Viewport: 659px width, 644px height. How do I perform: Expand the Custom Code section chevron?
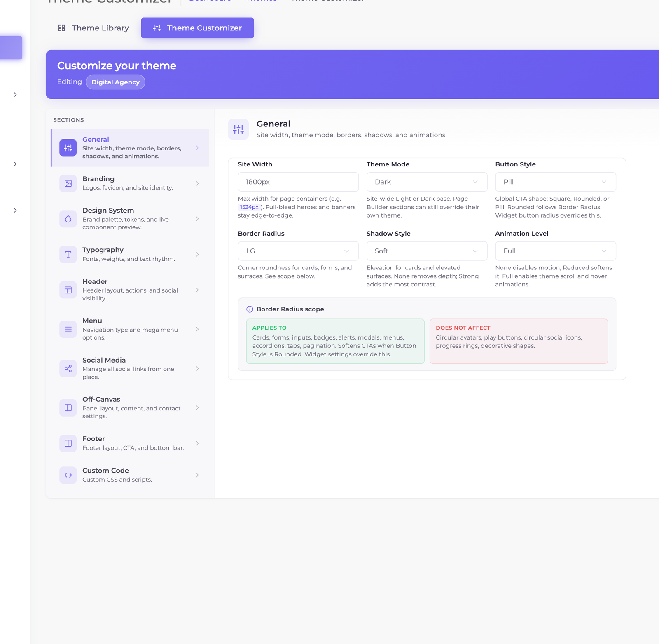(x=197, y=475)
